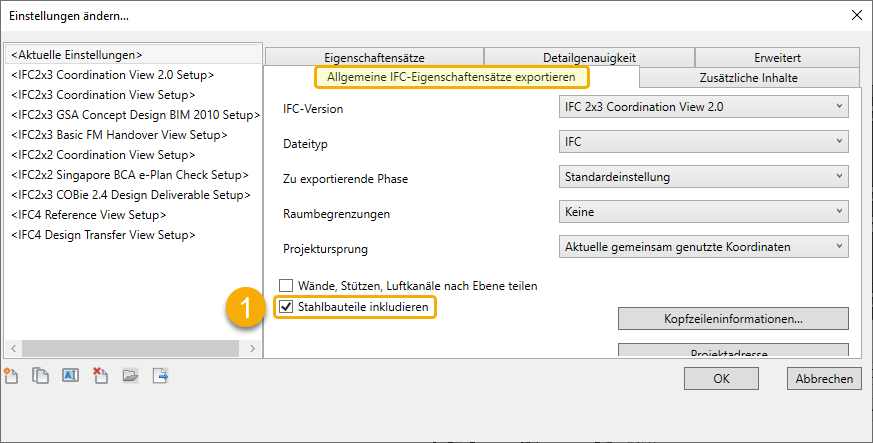Open the Detailgenauigkeit tab

click(589, 58)
